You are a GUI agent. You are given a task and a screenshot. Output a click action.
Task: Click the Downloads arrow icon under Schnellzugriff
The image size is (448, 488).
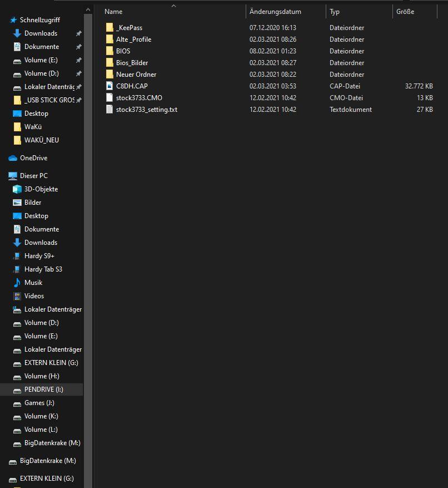[17, 33]
